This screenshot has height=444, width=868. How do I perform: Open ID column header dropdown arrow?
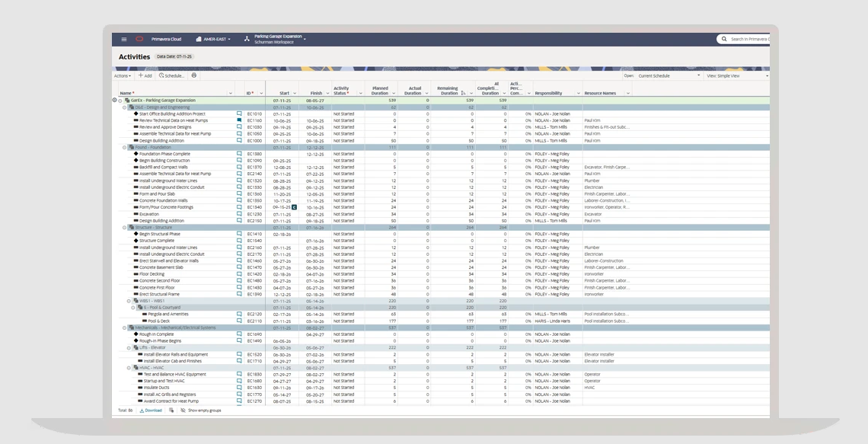click(x=261, y=94)
